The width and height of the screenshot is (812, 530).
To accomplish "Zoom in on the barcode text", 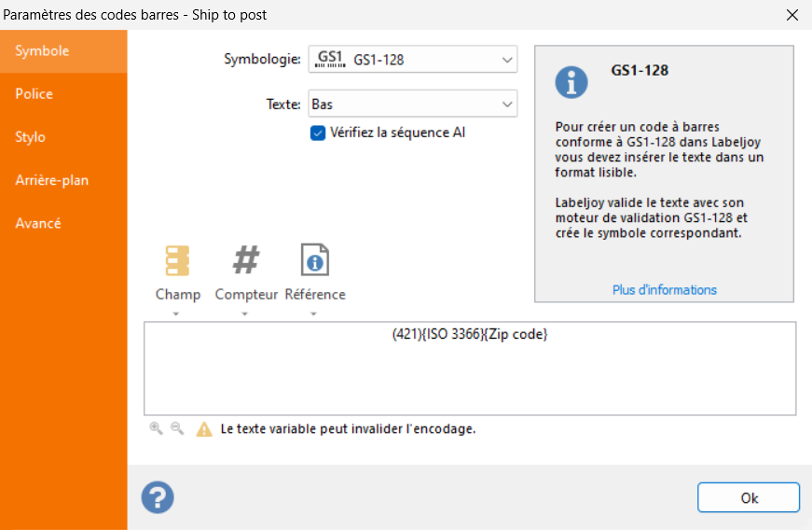I will pos(156,428).
